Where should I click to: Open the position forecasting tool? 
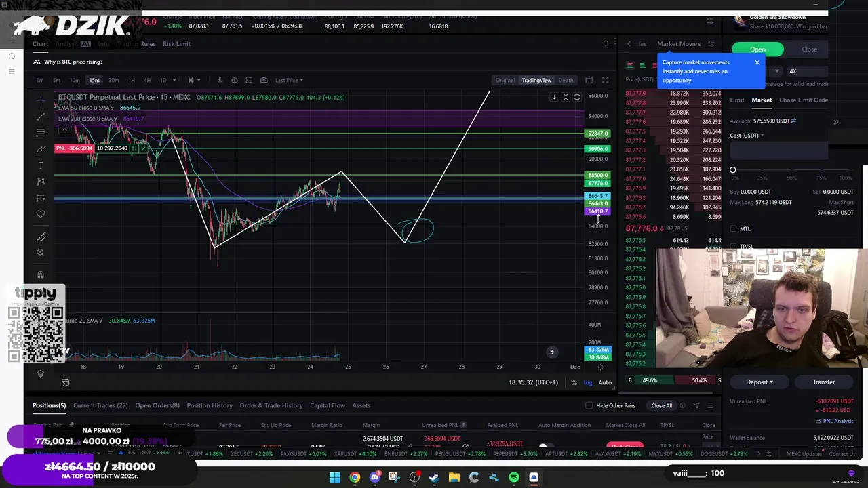(41, 198)
